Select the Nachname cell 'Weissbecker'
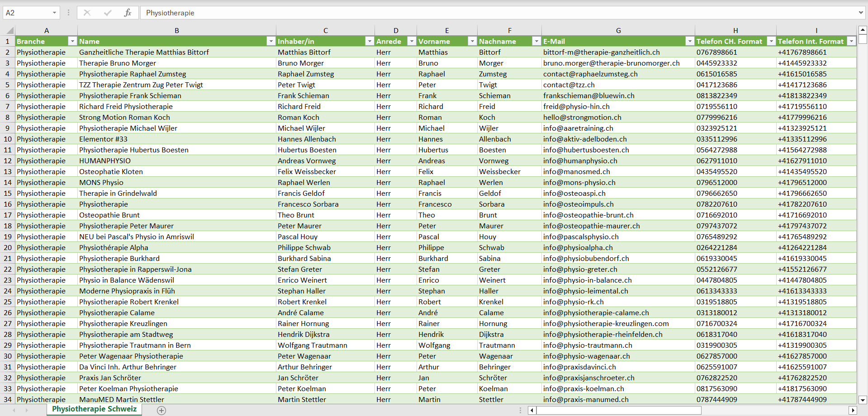Screen dimensions: 868x416 pyautogui.click(x=510, y=171)
